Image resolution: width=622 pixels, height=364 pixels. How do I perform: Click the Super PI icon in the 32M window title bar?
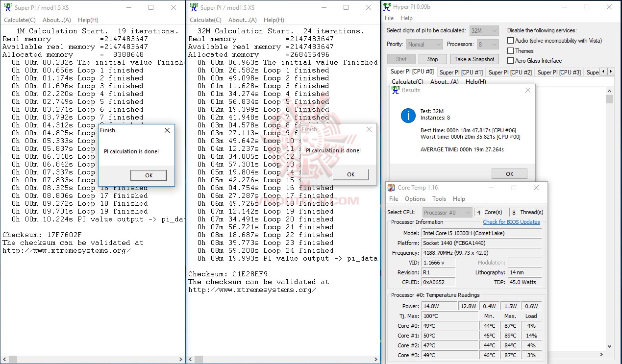point(193,7)
